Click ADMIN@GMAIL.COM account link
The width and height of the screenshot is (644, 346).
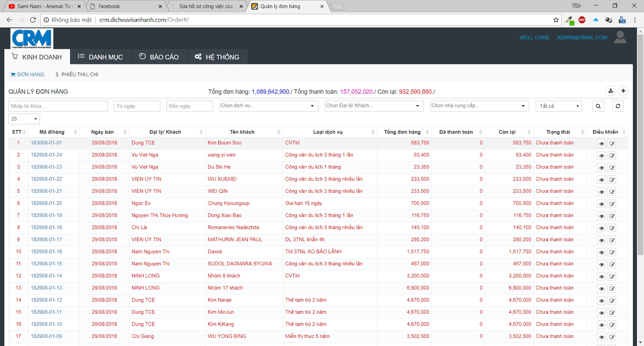point(582,38)
